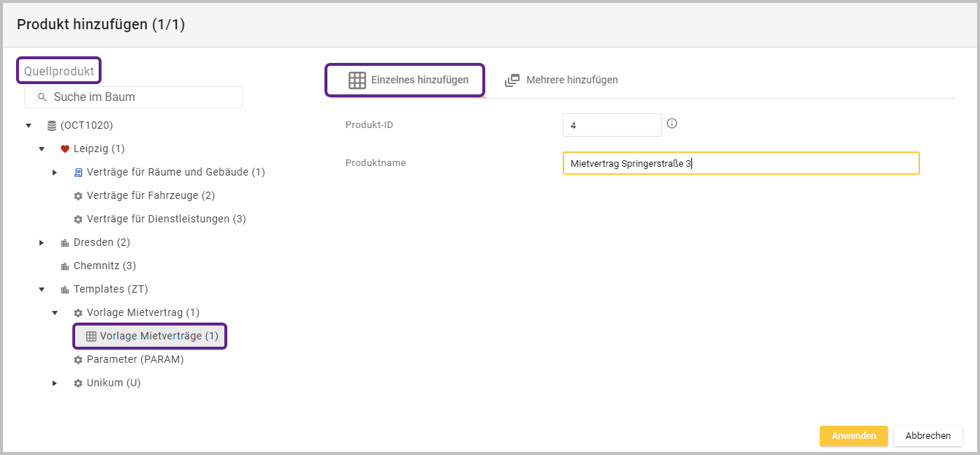Expand the Unikum (U) node
Image resolution: width=980 pixels, height=455 pixels.
[x=55, y=383]
